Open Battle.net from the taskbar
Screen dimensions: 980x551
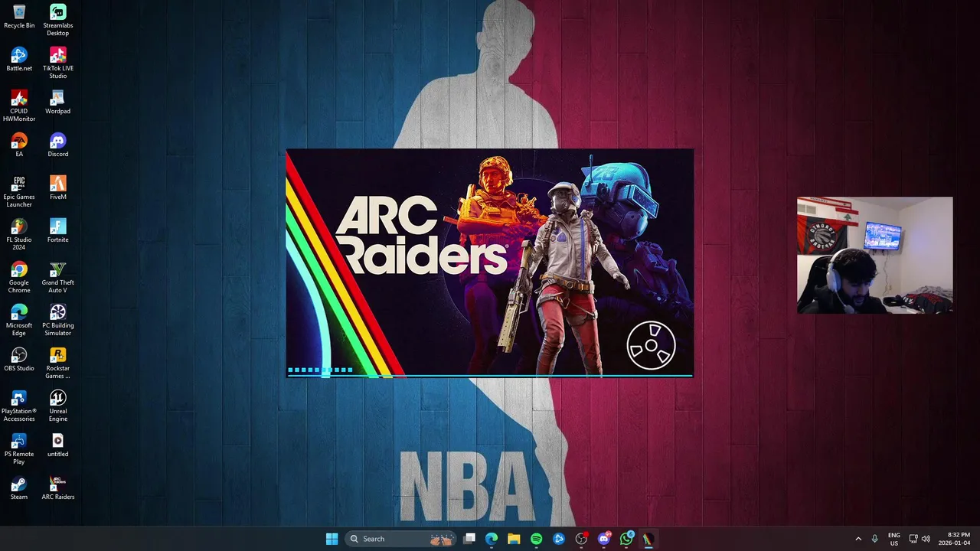tap(559, 539)
